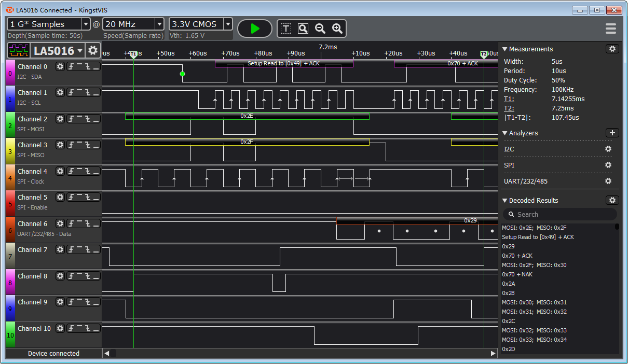Click Channel 3 yellow color label

[10, 150]
